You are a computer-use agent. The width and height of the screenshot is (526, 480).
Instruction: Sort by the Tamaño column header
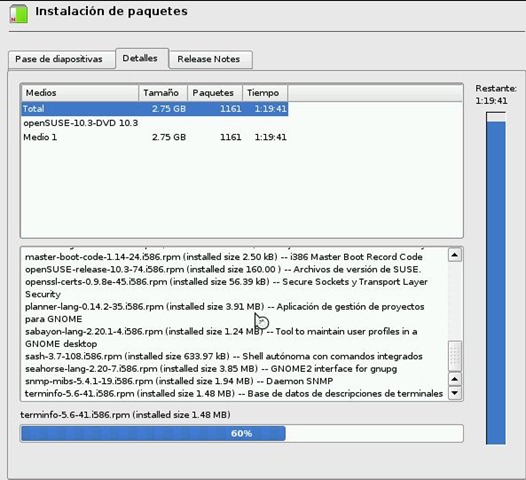163,93
